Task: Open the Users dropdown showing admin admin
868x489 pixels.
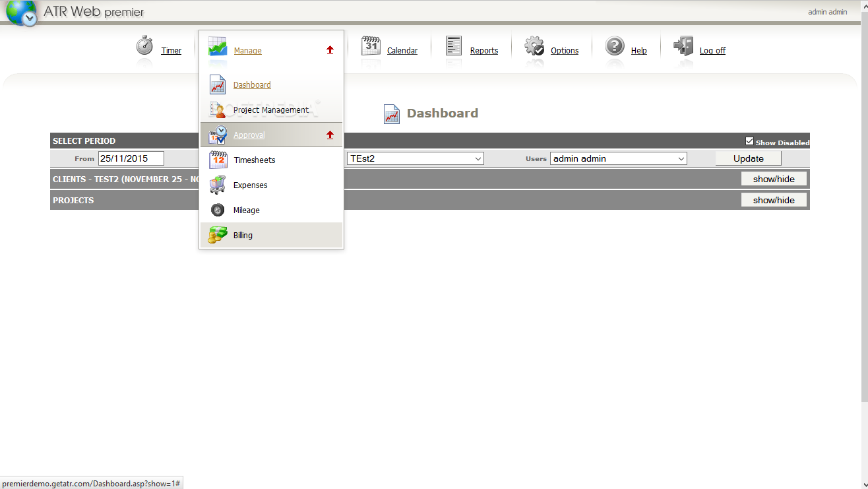Action: coord(619,158)
